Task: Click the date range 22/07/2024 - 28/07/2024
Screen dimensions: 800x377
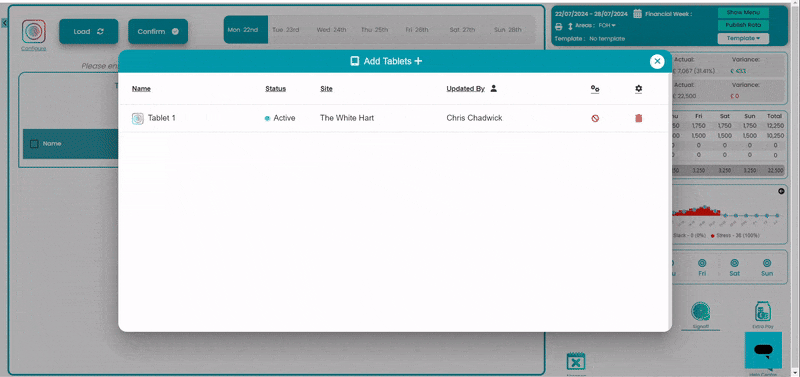Action: 592,14
